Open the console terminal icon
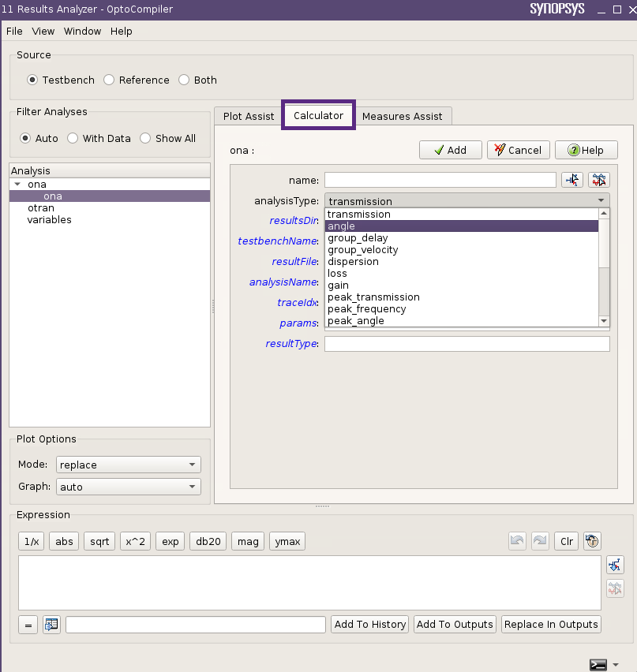Screen dimensions: 637x672 click(x=598, y=664)
